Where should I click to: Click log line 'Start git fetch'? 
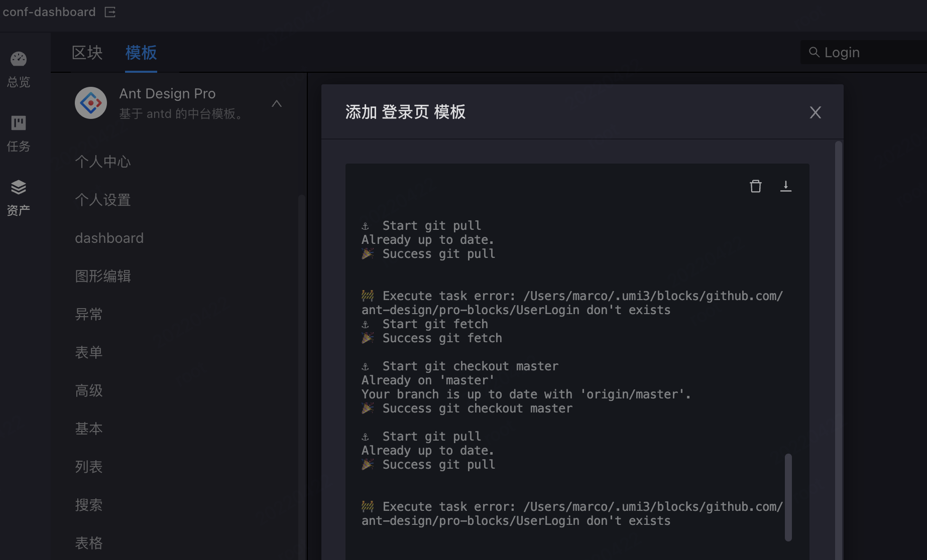point(425,324)
